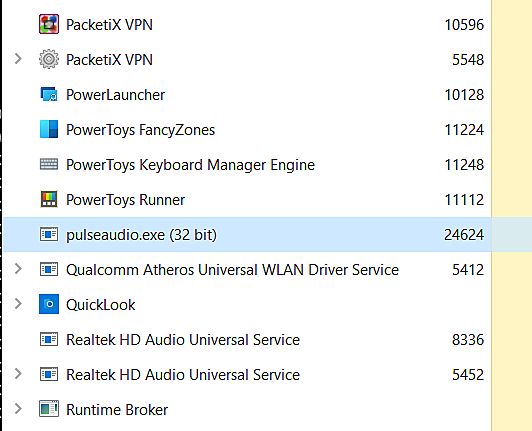This screenshot has height=431, width=532.
Task: Click the pulseaudio.exe process icon
Action: point(49,235)
